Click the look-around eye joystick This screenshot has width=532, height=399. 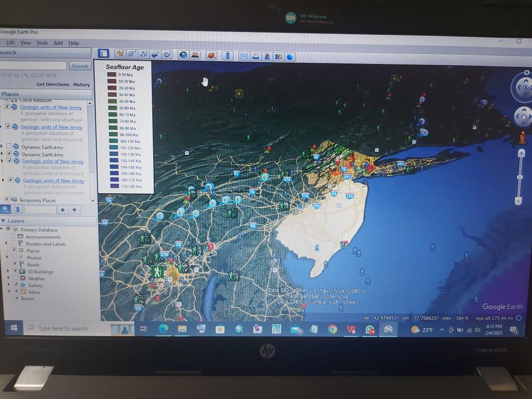(x=525, y=87)
